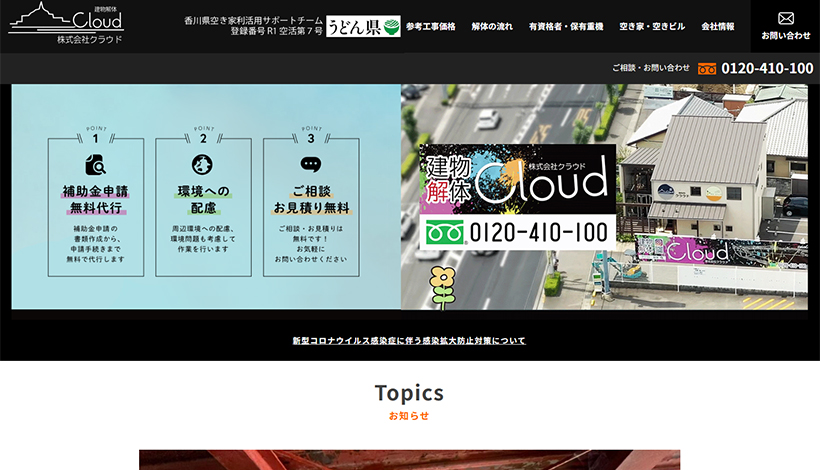Click the envelope contact icon
The width and height of the screenshot is (820, 470).
[785, 18]
